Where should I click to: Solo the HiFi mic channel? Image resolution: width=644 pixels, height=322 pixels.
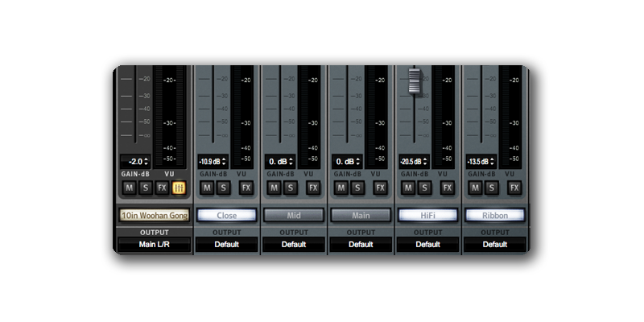pos(424,188)
